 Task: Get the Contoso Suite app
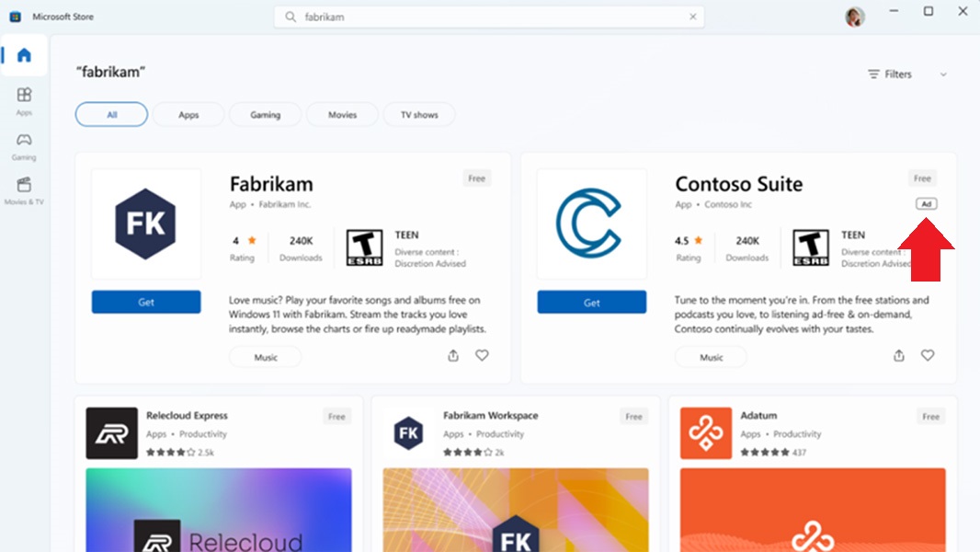[x=592, y=302]
